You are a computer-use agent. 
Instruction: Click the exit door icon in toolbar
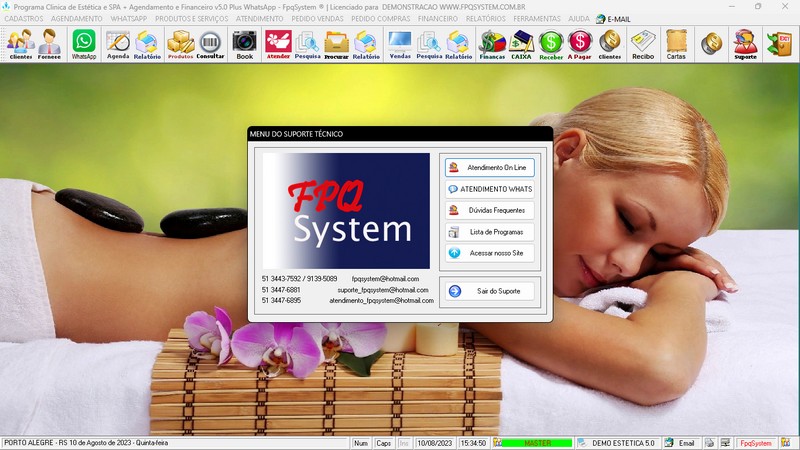(780, 44)
